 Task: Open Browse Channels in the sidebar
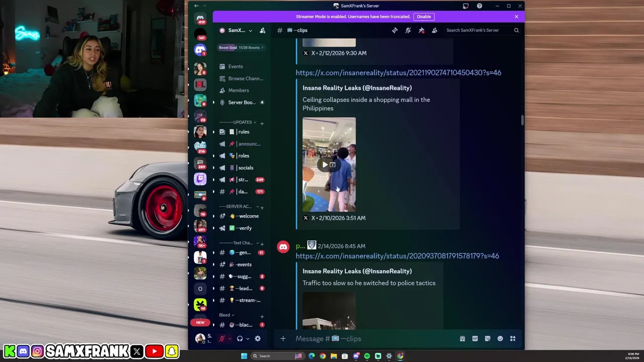[242, 78]
